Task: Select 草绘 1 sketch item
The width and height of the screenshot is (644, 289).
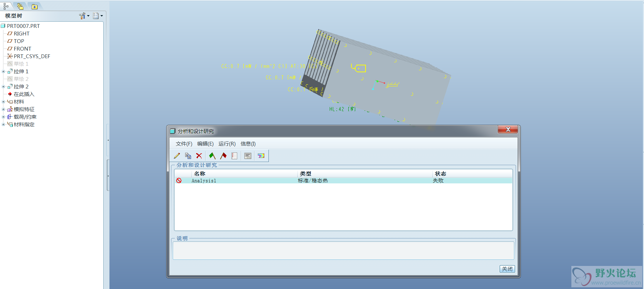Action: [21, 64]
